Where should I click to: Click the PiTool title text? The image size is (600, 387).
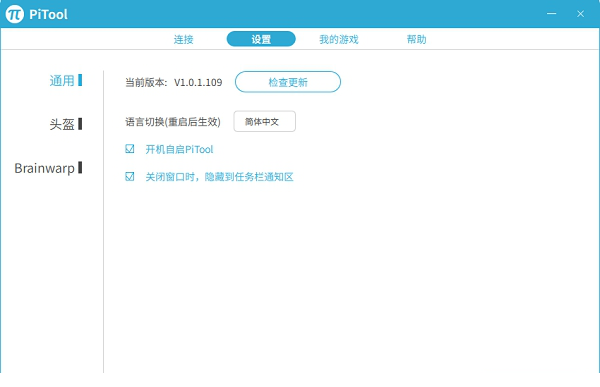[48, 15]
